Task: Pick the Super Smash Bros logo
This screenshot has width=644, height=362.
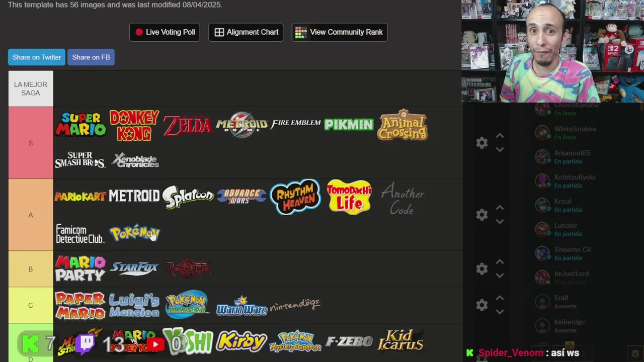Action: point(80,160)
